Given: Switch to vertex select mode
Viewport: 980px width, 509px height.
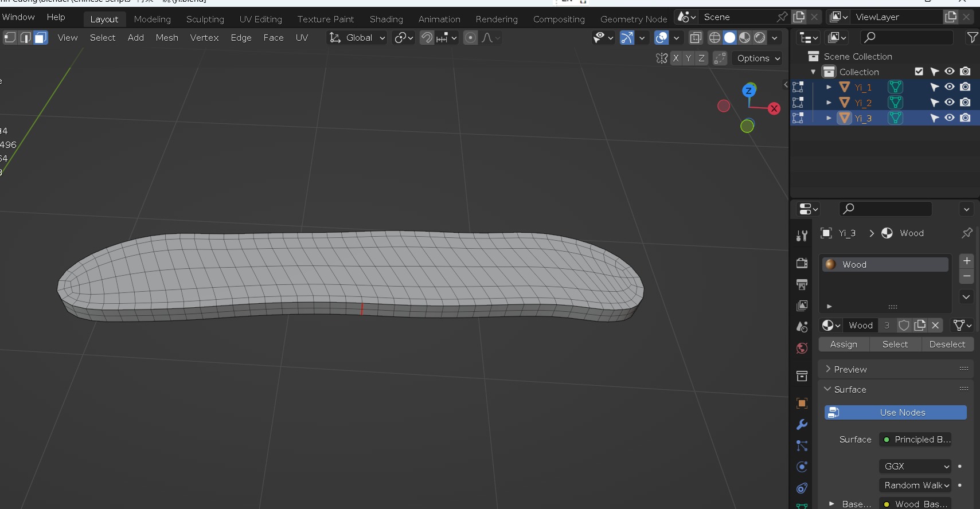Looking at the screenshot, I should coord(10,38).
